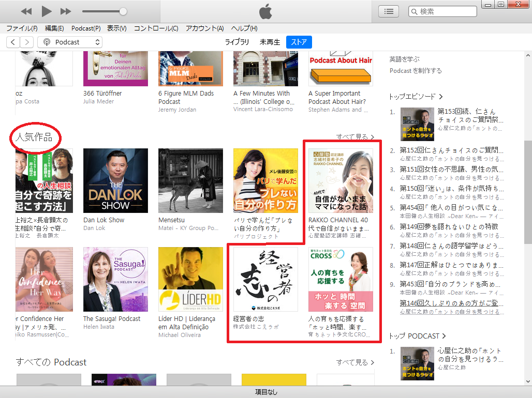Start playback with the play button
Viewport: 532px width, 398px height.
coord(46,11)
